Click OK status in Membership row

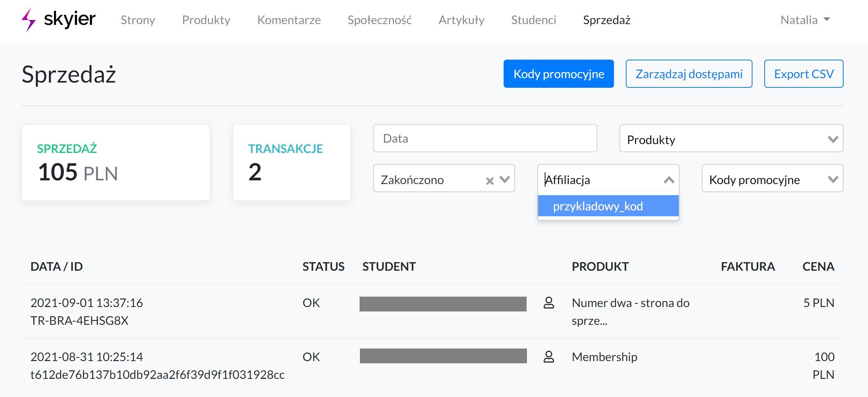point(311,357)
